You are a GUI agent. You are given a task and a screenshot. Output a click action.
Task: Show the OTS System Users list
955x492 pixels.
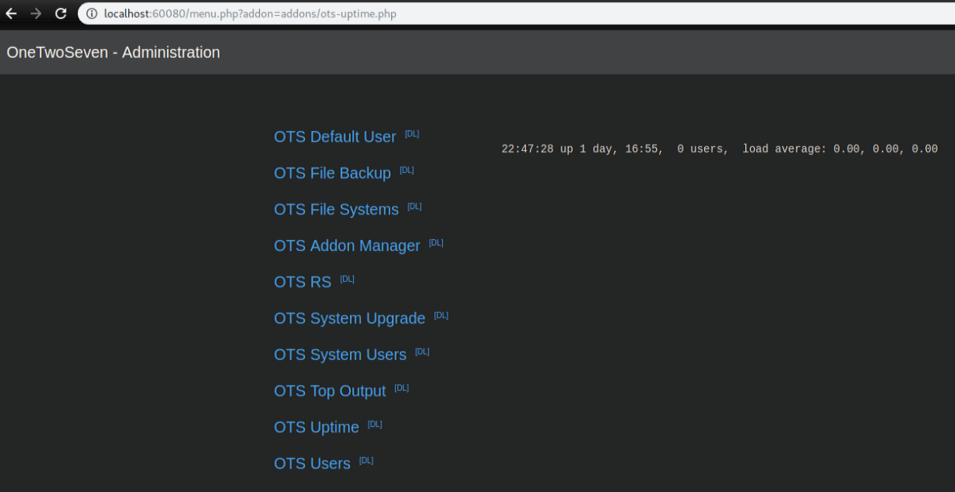340,355
